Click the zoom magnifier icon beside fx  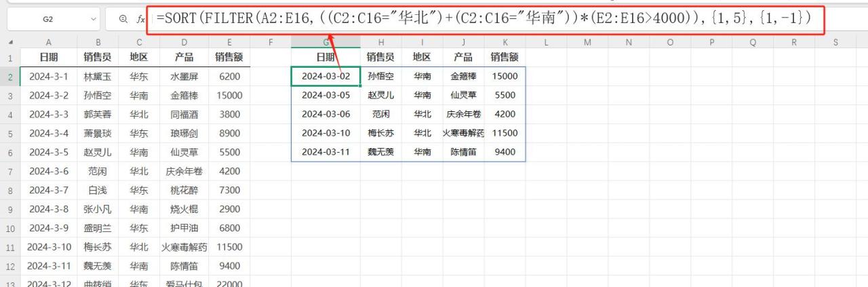click(123, 20)
